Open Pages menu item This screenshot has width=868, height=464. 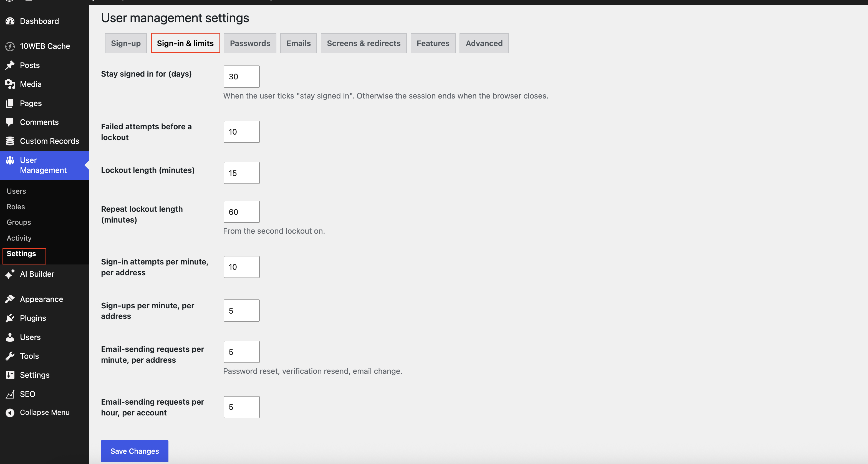pos(44,103)
